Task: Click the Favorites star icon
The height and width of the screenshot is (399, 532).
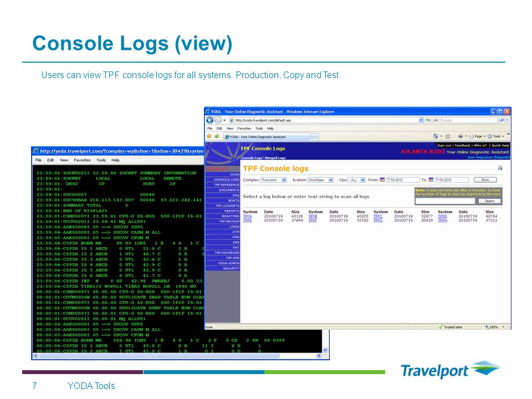Action: pyautogui.click(x=209, y=136)
